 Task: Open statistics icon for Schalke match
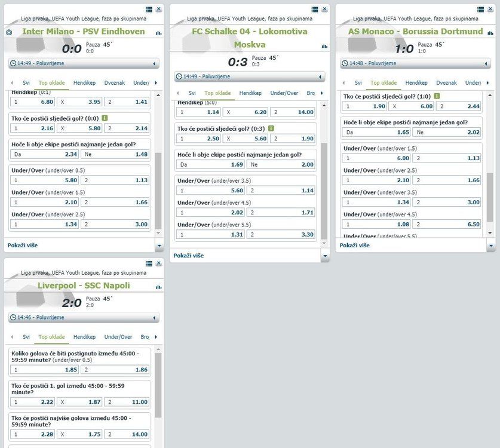324,46
